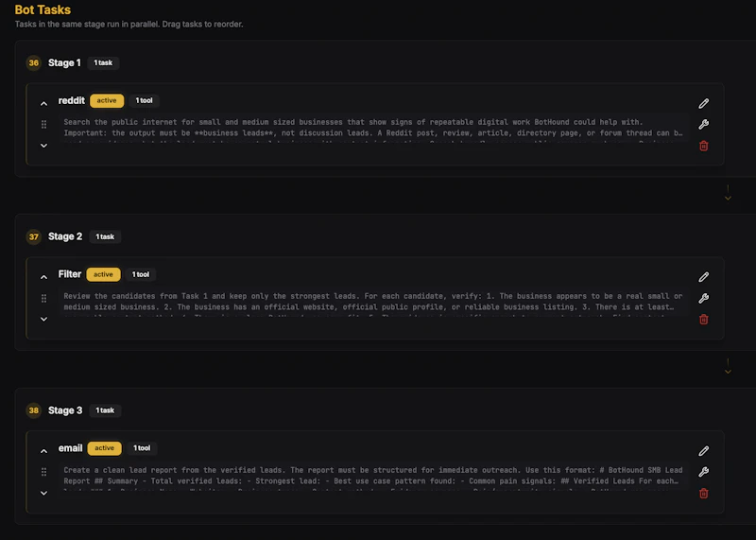The width and height of the screenshot is (756, 540).
Task: Select the Stage 3 heading
Action: pyautogui.click(x=65, y=410)
